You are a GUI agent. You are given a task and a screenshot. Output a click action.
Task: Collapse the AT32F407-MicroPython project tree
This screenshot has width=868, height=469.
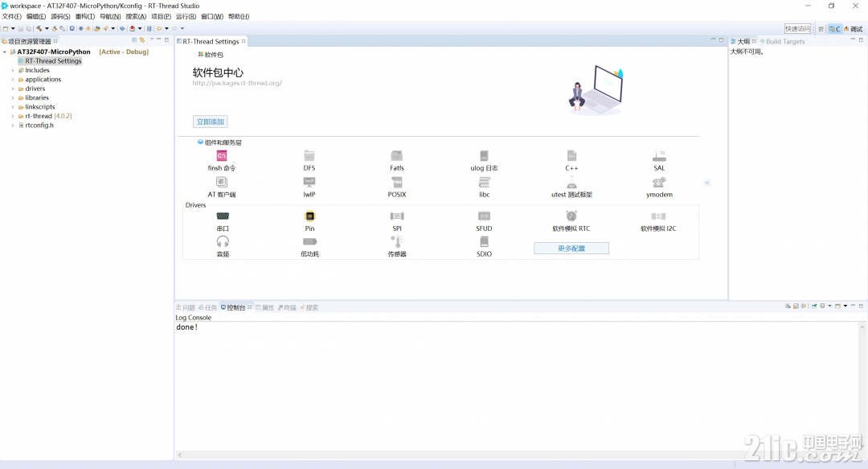pos(5,52)
